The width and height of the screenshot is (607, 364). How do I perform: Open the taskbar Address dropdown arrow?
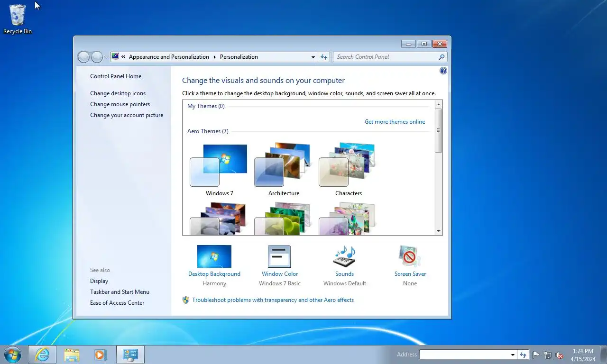(513, 355)
